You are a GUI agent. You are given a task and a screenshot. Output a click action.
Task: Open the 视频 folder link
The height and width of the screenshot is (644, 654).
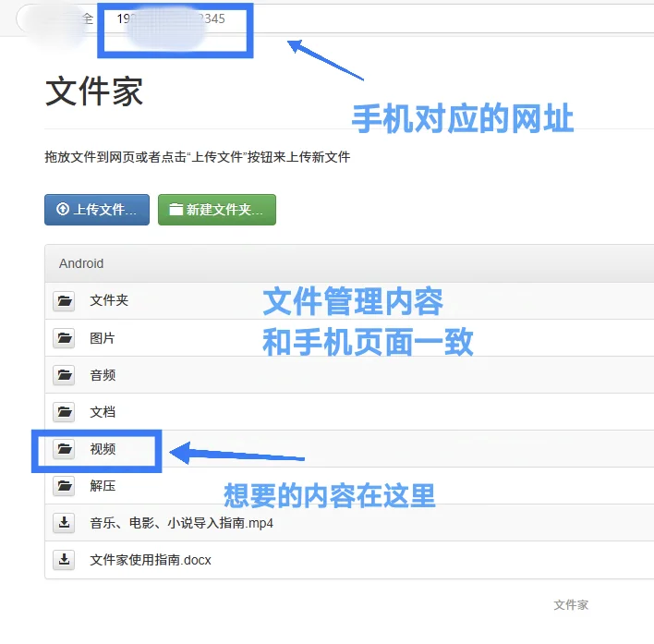point(103,449)
